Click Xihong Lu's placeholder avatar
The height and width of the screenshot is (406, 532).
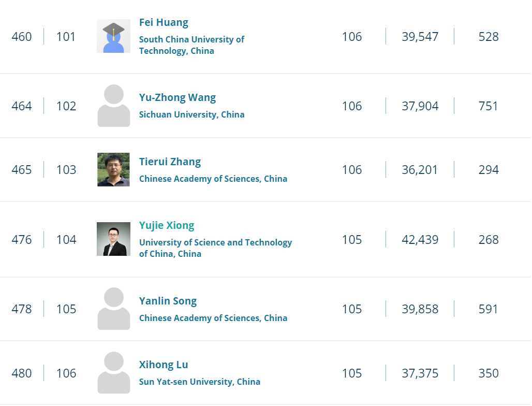tap(113, 373)
